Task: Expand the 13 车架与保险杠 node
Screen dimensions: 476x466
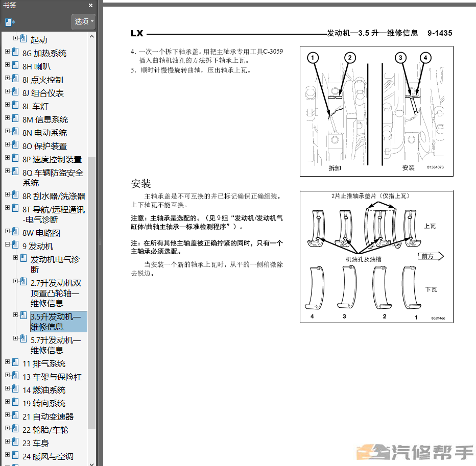Action: (7, 375)
